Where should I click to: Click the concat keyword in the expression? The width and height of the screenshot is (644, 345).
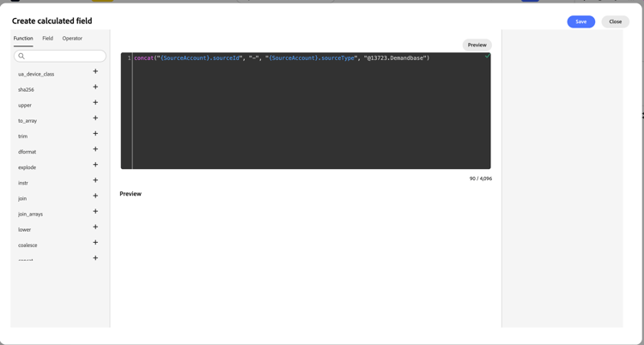coord(143,58)
